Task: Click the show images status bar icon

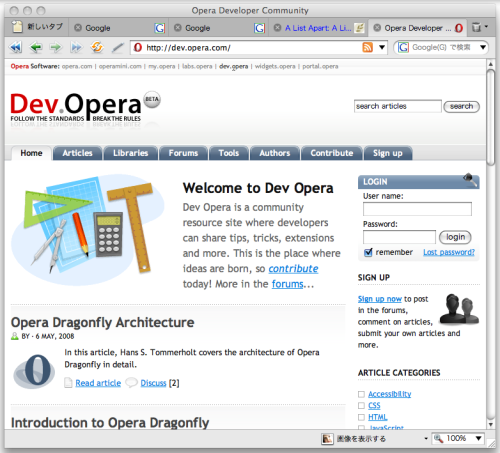Action: pyautogui.click(x=327, y=439)
